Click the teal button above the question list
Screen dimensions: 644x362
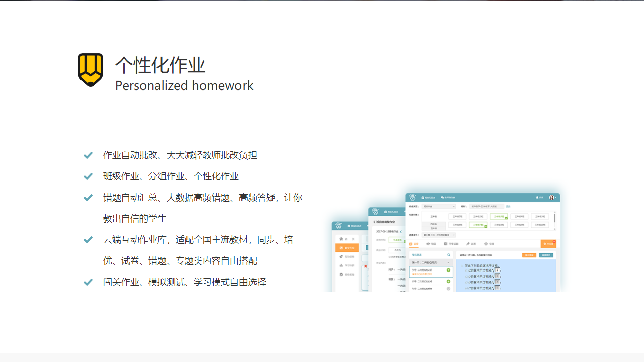(546, 255)
